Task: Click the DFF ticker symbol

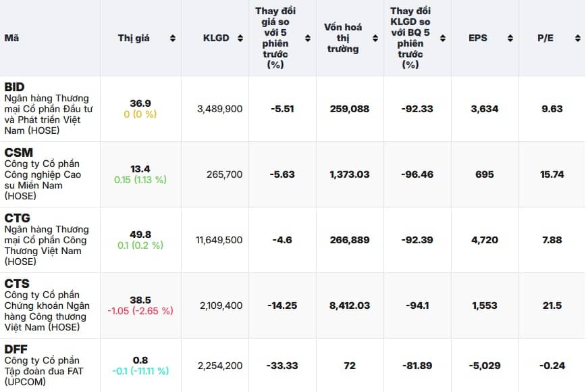Action: [16, 349]
